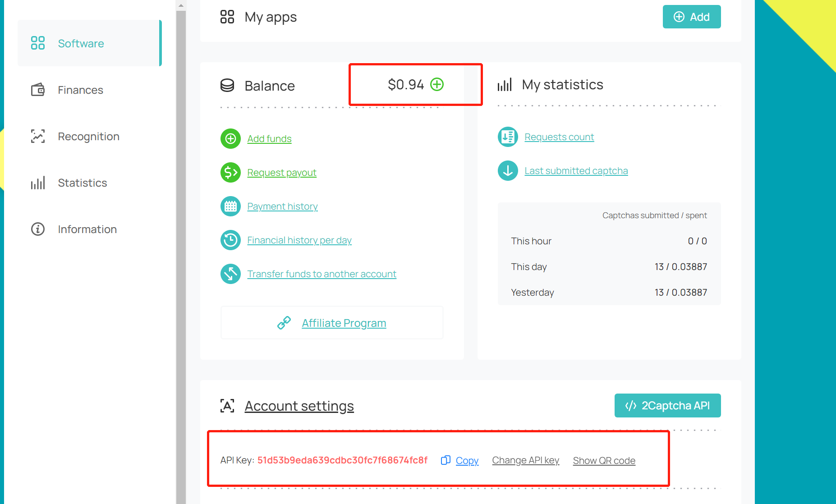Open the Last submitted captcha link
The height and width of the screenshot is (504, 836).
[576, 170]
